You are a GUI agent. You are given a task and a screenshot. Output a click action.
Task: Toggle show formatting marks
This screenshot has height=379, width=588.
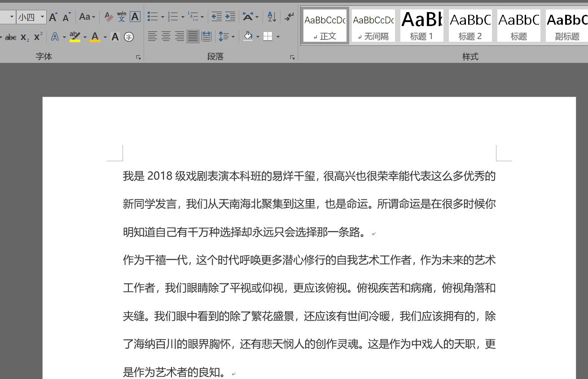(x=289, y=17)
